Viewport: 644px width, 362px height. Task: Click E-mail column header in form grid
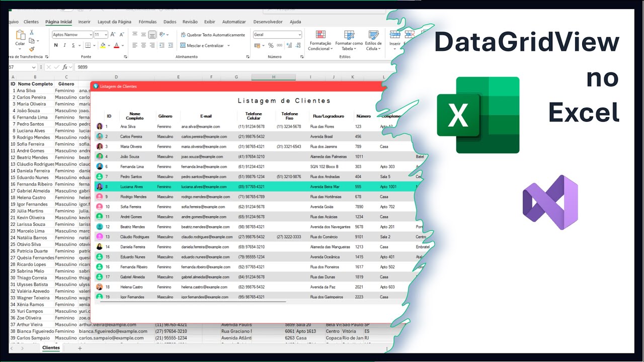click(206, 116)
